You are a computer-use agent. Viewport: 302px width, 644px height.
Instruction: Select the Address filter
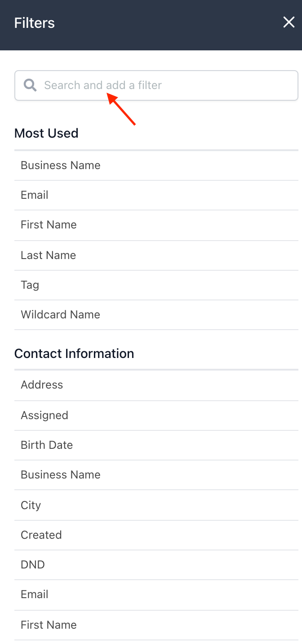tap(42, 385)
